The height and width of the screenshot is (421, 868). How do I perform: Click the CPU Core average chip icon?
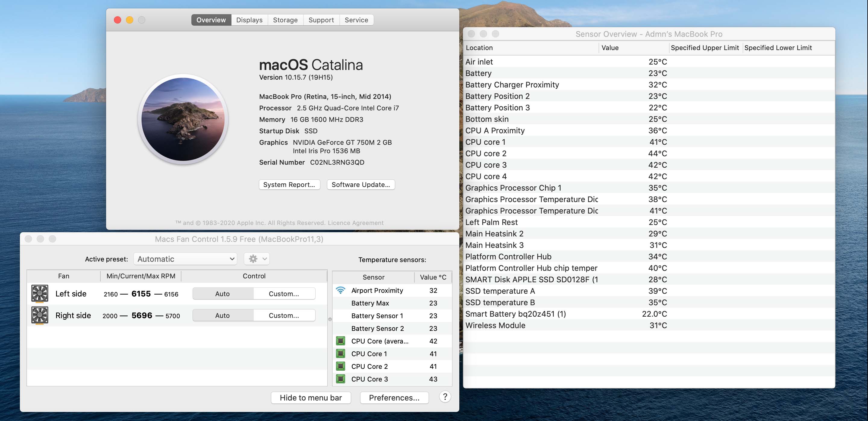tap(340, 341)
